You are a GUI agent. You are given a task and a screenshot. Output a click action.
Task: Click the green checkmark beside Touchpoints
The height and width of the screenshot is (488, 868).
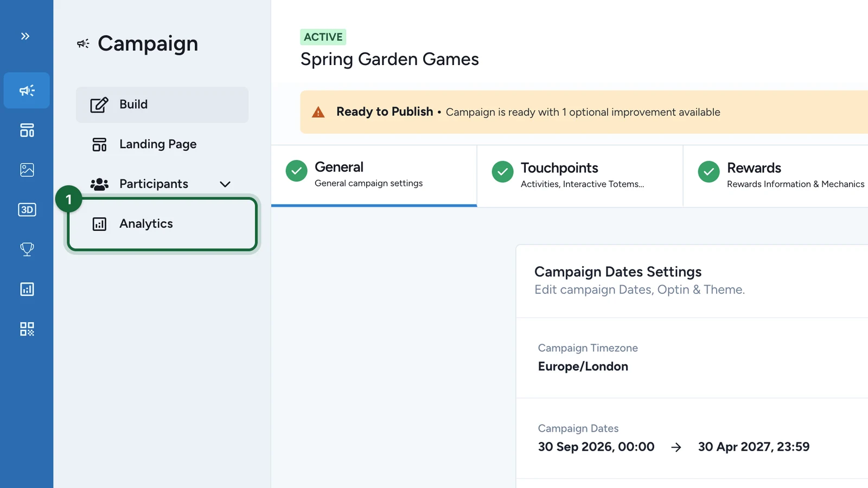click(502, 171)
